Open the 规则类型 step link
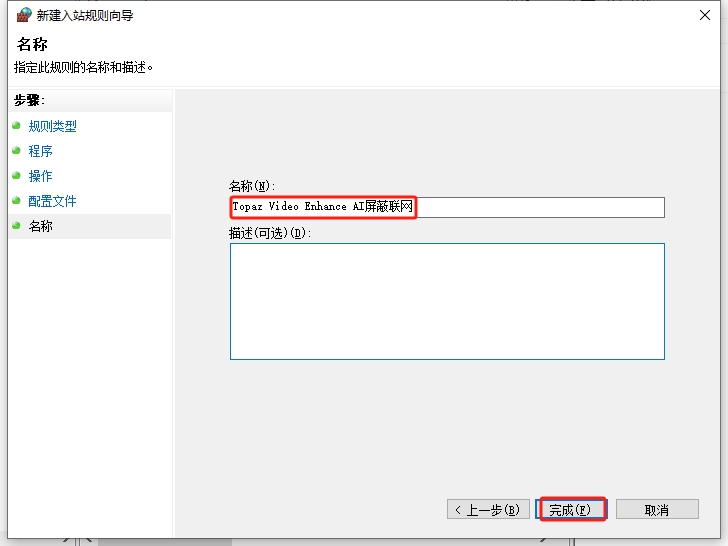Viewport: 728px width, 546px height. pyautogui.click(x=52, y=126)
